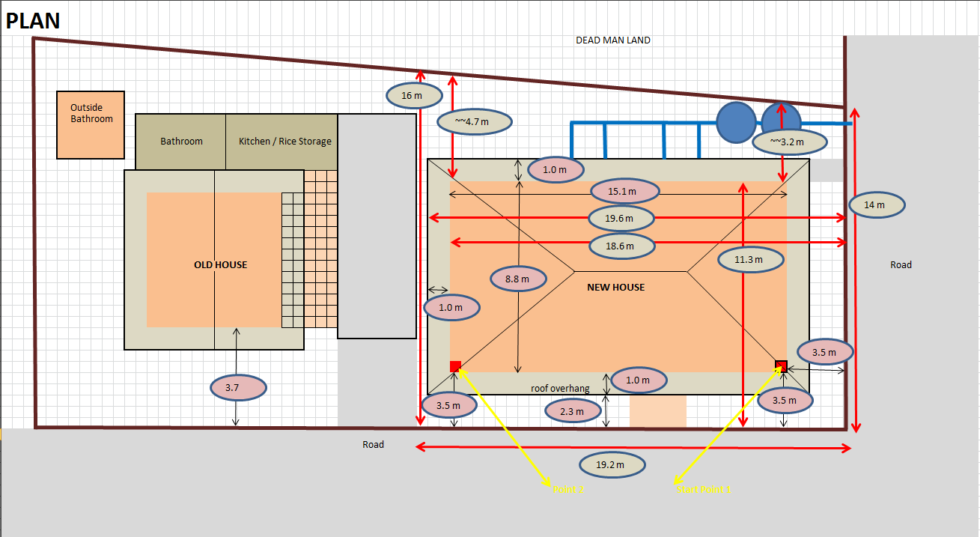Click the Start Point 1 yellow label
Image resolution: width=980 pixels, height=537 pixels.
[x=703, y=489]
